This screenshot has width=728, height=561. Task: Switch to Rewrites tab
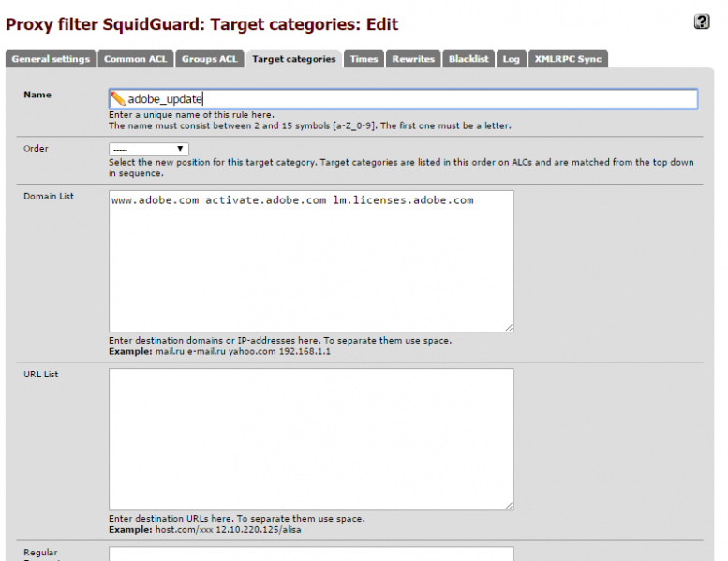[x=413, y=59]
